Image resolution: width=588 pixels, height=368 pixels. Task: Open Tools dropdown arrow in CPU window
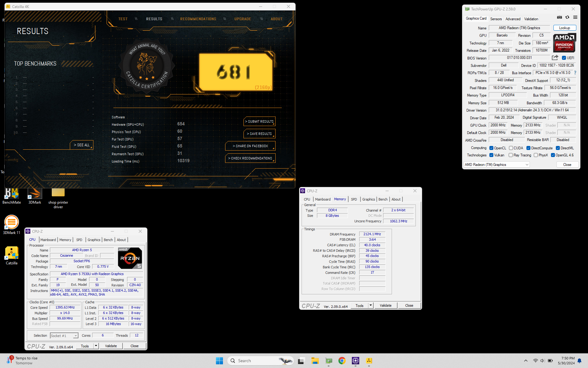pyautogui.click(x=96, y=346)
